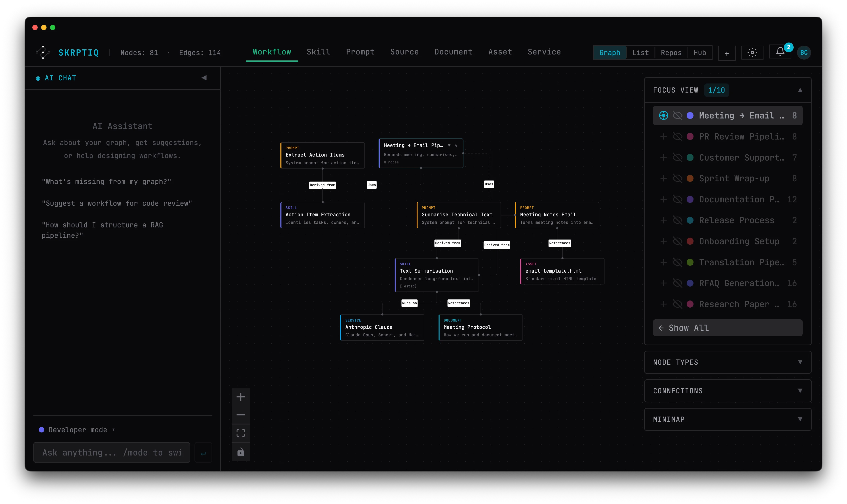Image resolution: width=847 pixels, height=504 pixels.
Task: Select the List view mode
Action: [x=641, y=52]
